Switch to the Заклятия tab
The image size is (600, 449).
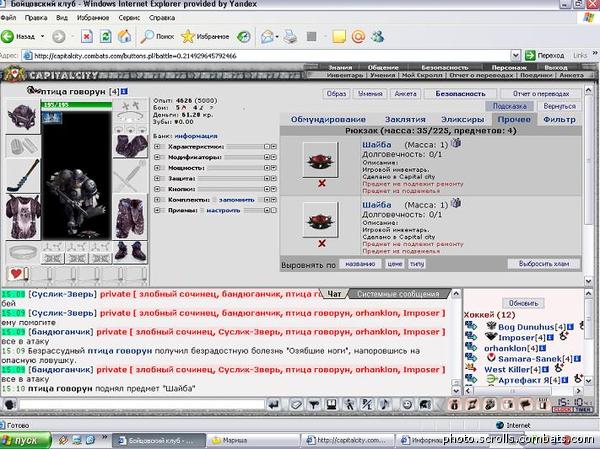(405, 119)
